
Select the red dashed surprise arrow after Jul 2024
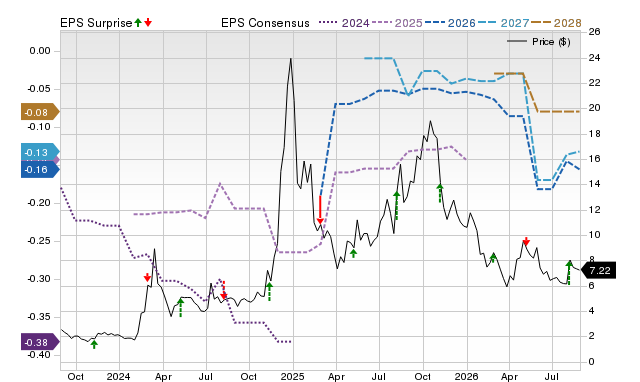coord(223,290)
